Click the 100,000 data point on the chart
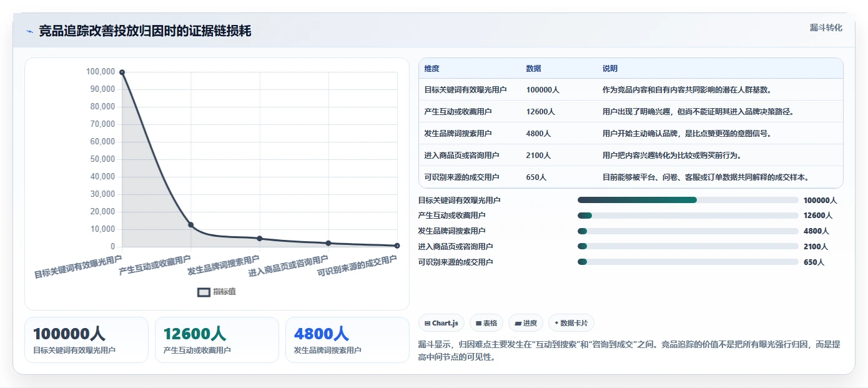 122,72
